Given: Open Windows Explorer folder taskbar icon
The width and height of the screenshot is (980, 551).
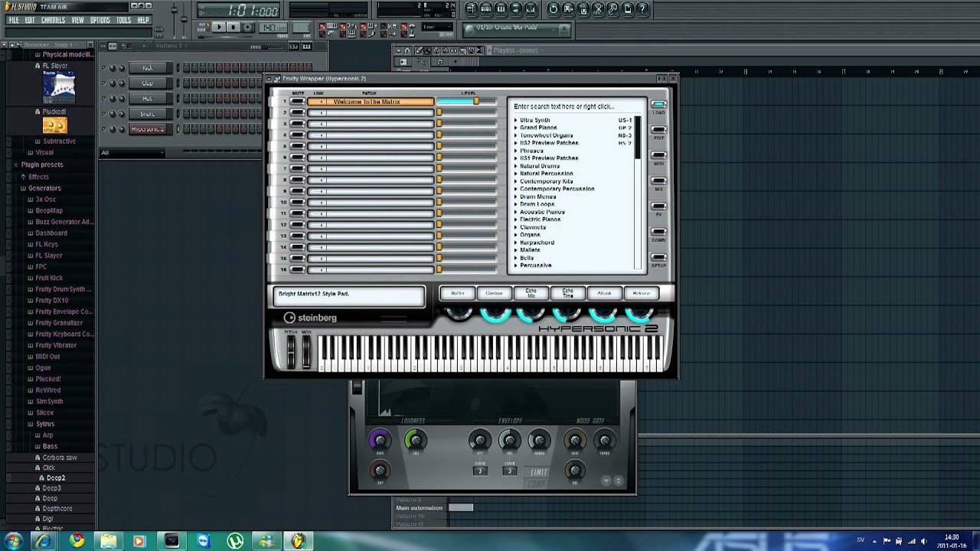Looking at the screenshot, I should (x=108, y=540).
